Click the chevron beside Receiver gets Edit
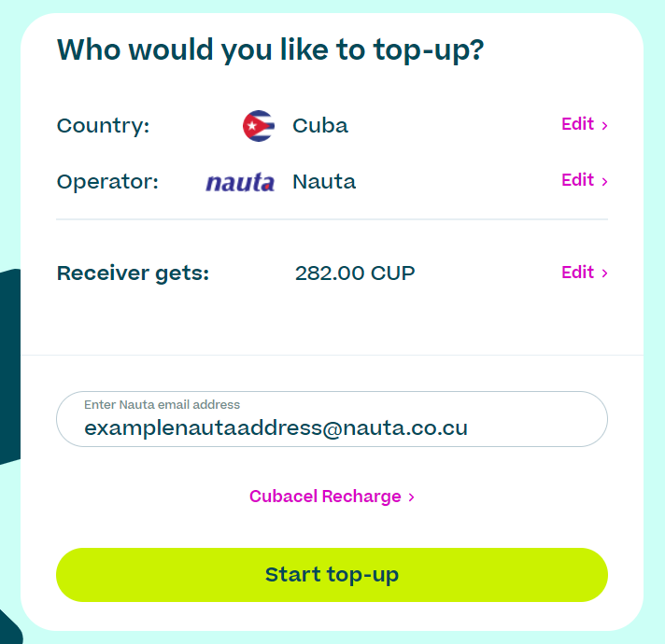This screenshot has height=644, width=665. pyautogui.click(x=605, y=273)
